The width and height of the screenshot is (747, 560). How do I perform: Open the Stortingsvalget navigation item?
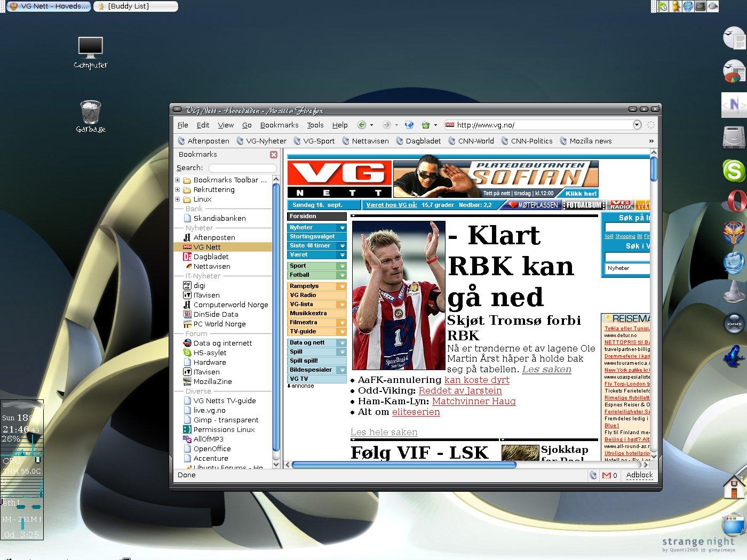point(317,236)
